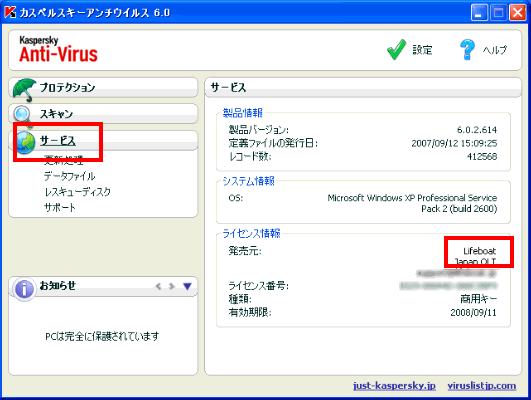
Task: Open ヘルプ help label
Action: (495, 50)
